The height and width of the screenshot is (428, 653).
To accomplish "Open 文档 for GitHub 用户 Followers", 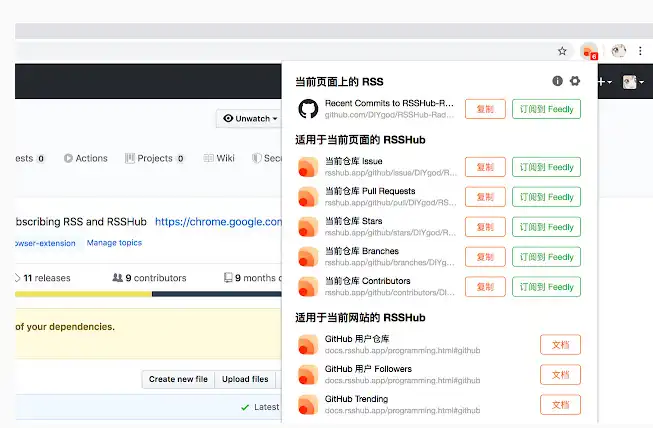I will coord(561,375).
